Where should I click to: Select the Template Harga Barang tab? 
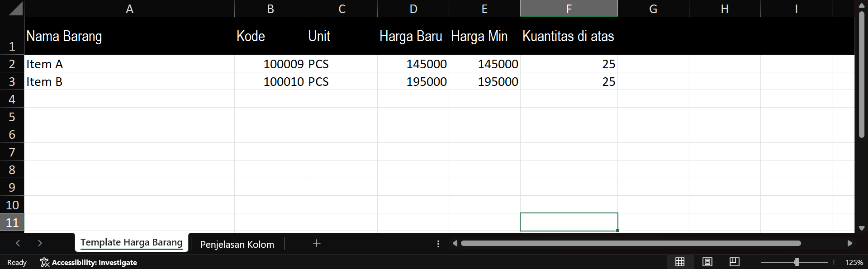[x=131, y=242]
